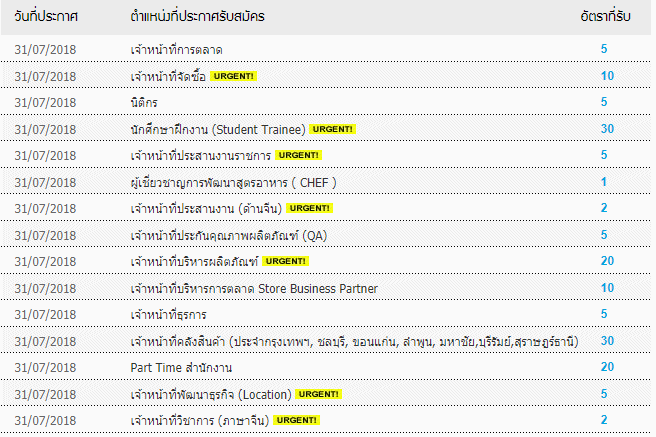Click URGENT badge beside เจ้าหน้าที่ประสานงานราชการ
The width and height of the screenshot is (656, 437).
299,155
